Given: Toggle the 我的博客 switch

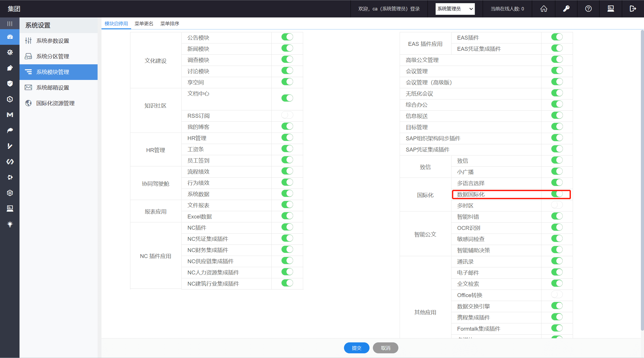Looking at the screenshot, I should tap(287, 126).
